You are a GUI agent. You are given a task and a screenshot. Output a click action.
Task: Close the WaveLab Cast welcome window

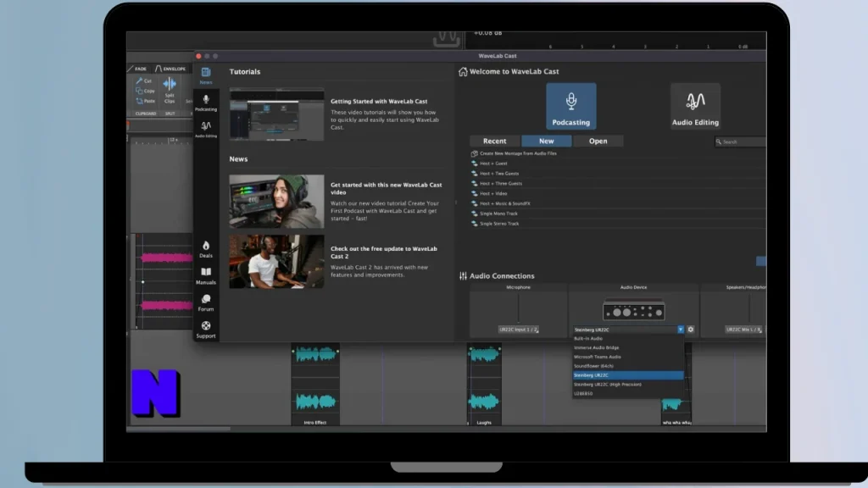coord(198,56)
